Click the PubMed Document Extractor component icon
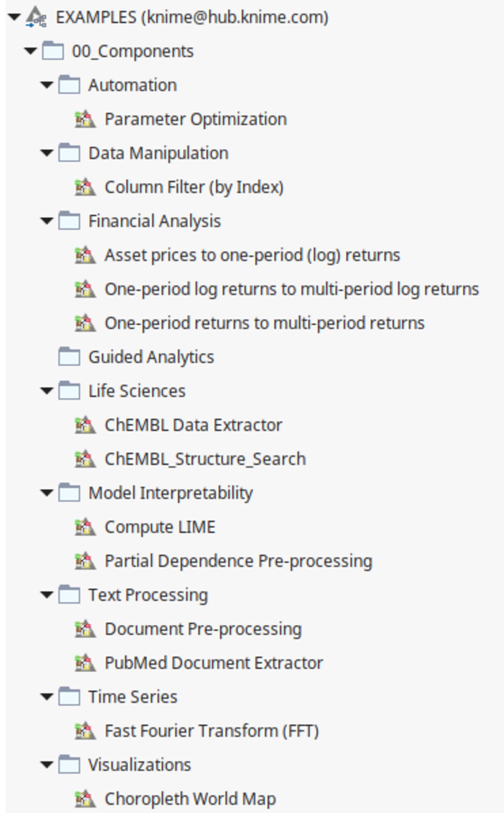The height and width of the screenshot is (813, 504). pyautogui.click(x=85, y=663)
